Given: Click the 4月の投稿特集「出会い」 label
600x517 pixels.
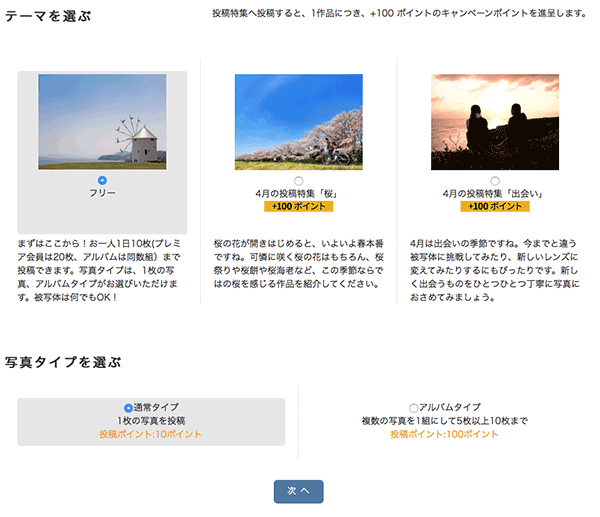Looking at the screenshot, I should [x=493, y=194].
